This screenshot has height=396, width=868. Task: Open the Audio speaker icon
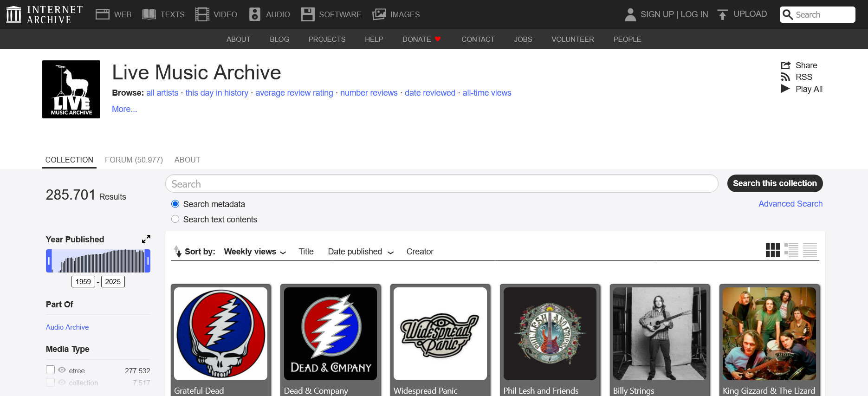pos(255,14)
